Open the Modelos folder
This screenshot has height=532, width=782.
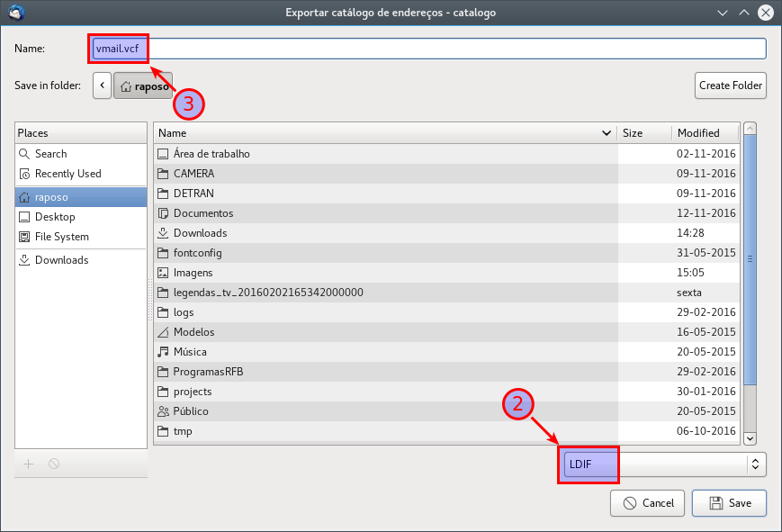coord(193,332)
